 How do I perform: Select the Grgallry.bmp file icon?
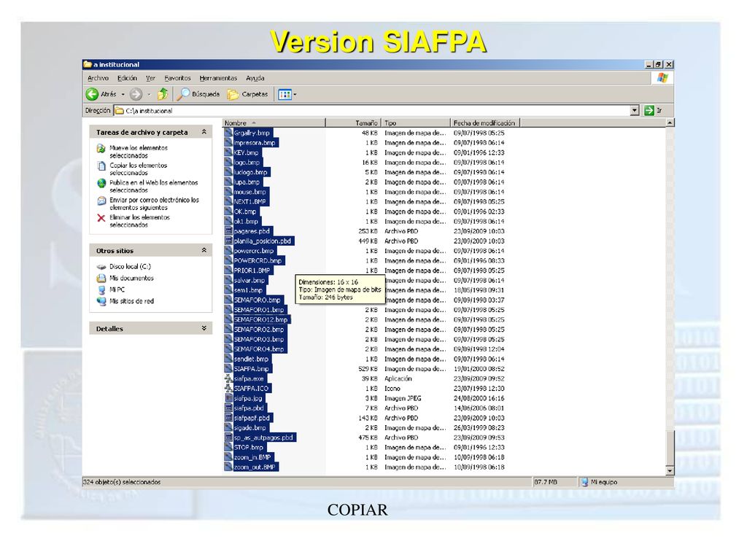pos(228,133)
